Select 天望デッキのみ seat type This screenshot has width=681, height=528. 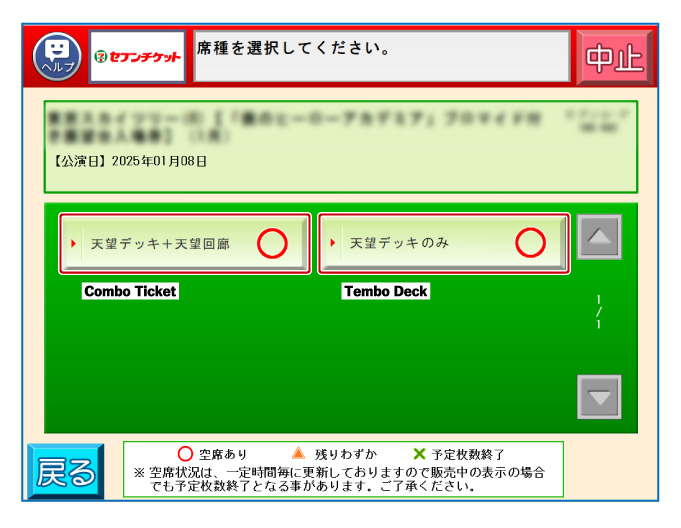coord(444,243)
